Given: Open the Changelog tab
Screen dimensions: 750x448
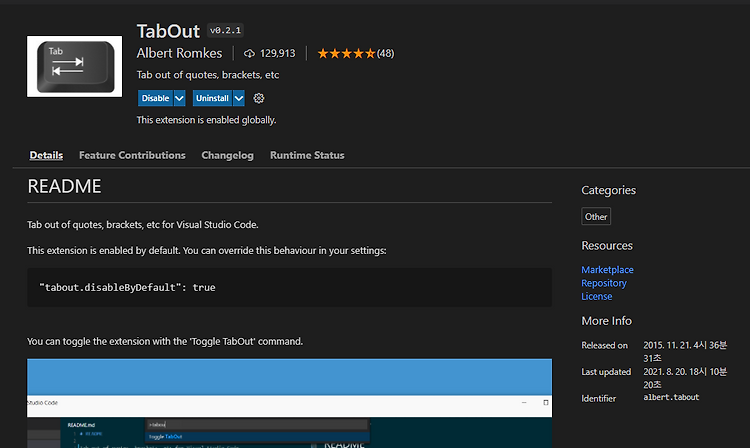Looking at the screenshot, I should [227, 155].
